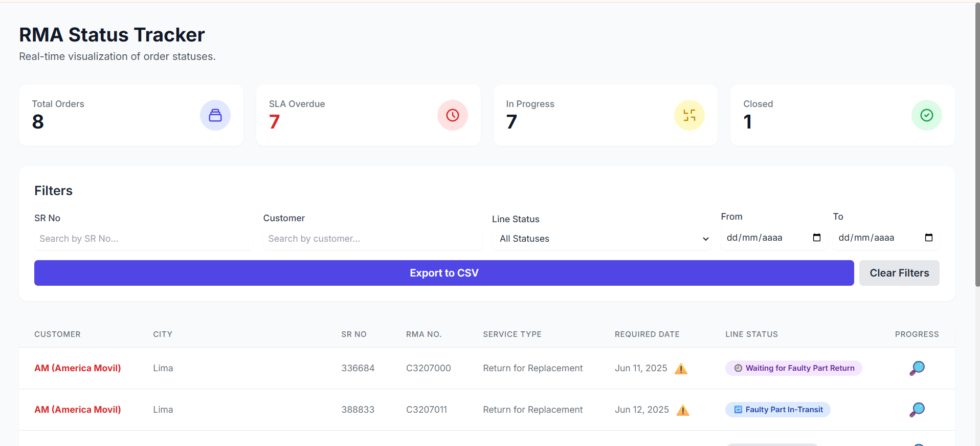The width and height of the screenshot is (980, 446).
Task: Click SR number 336684 cell
Action: (x=358, y=368)
